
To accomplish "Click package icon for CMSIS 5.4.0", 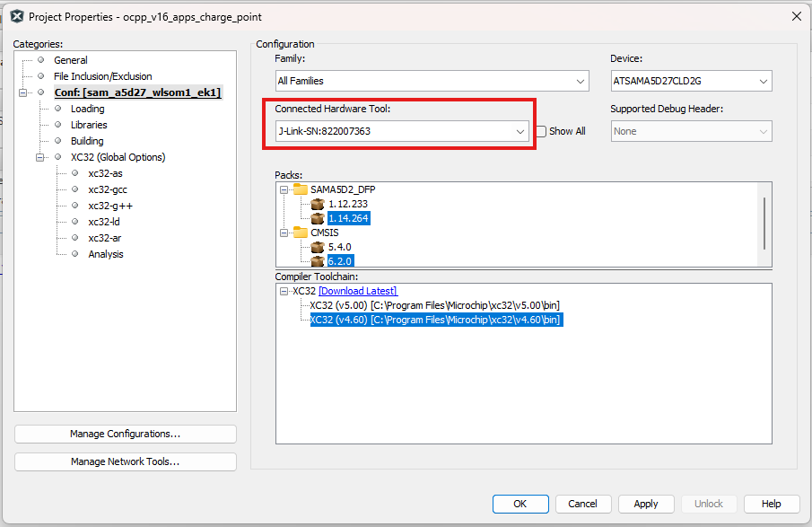I will point(318,247).
